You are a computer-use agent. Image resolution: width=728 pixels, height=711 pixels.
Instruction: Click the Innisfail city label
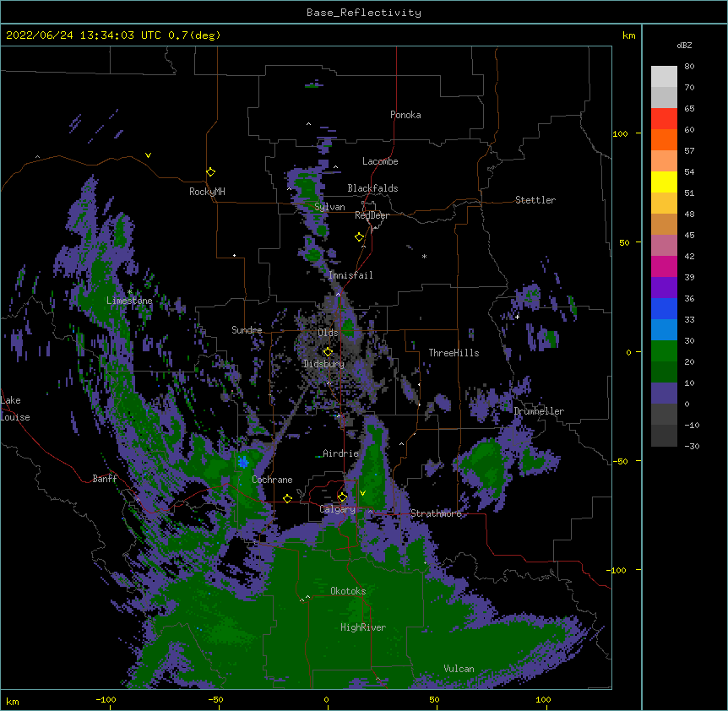350,275
